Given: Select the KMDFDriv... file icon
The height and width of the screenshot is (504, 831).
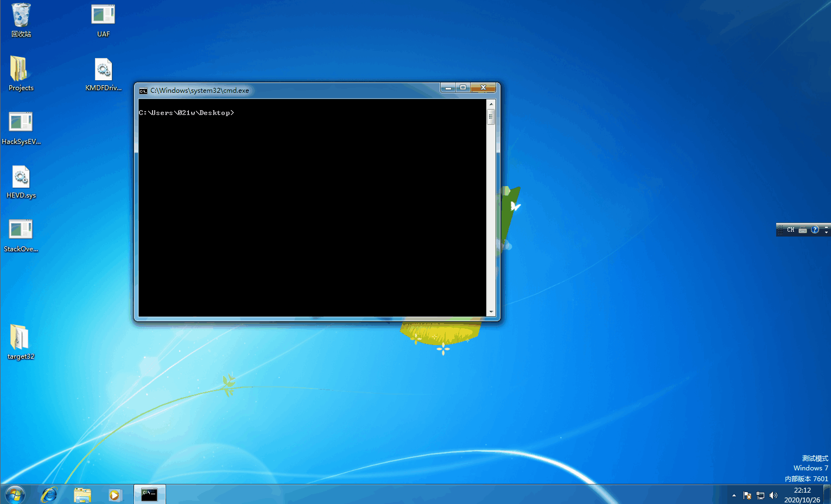Looking at the screenshot, I should click(103, 74).
